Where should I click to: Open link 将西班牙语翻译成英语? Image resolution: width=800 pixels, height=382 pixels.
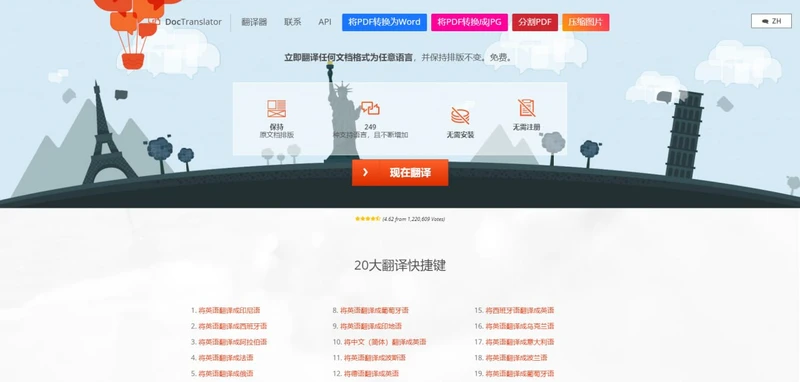click(x=519, y=310)
